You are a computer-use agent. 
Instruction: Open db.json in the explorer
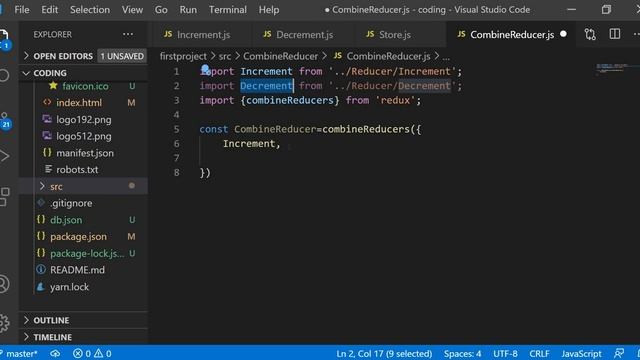coord(66,220)
